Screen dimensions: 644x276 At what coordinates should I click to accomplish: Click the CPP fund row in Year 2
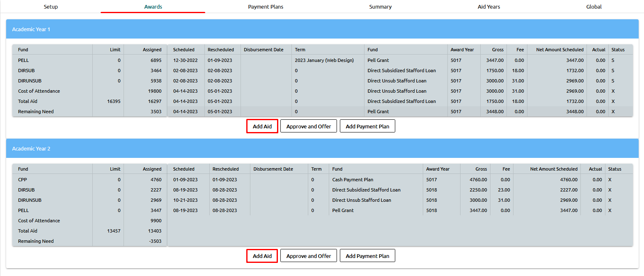tap(23, 180)
